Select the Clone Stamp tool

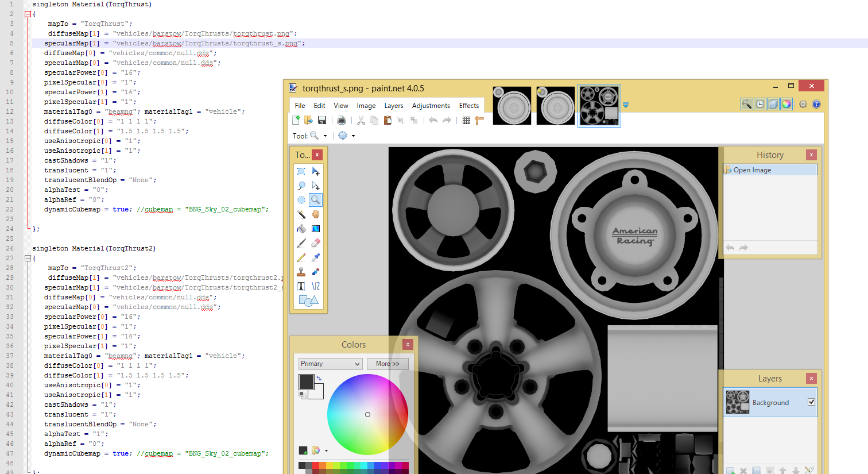click(301, 272)
